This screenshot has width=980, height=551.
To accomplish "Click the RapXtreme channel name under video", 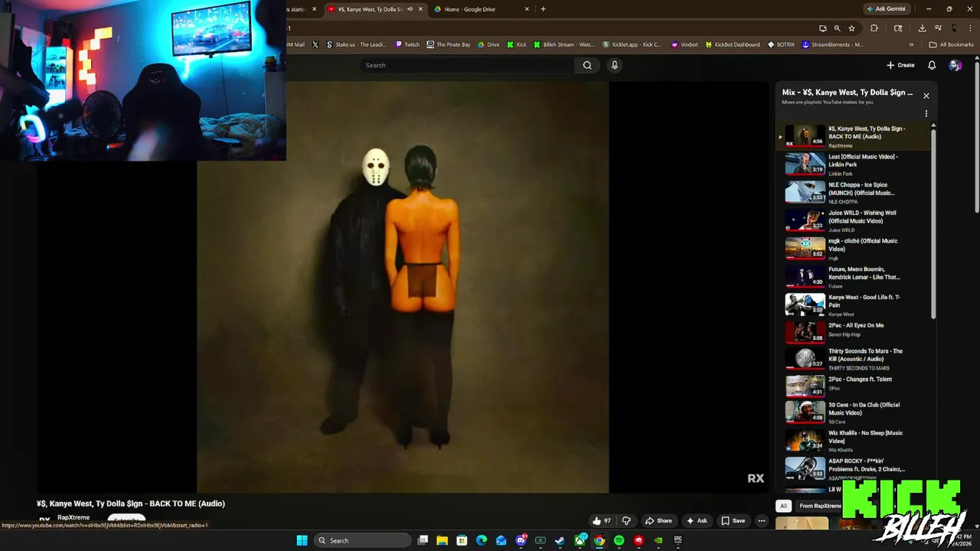I will click(73, 518).
